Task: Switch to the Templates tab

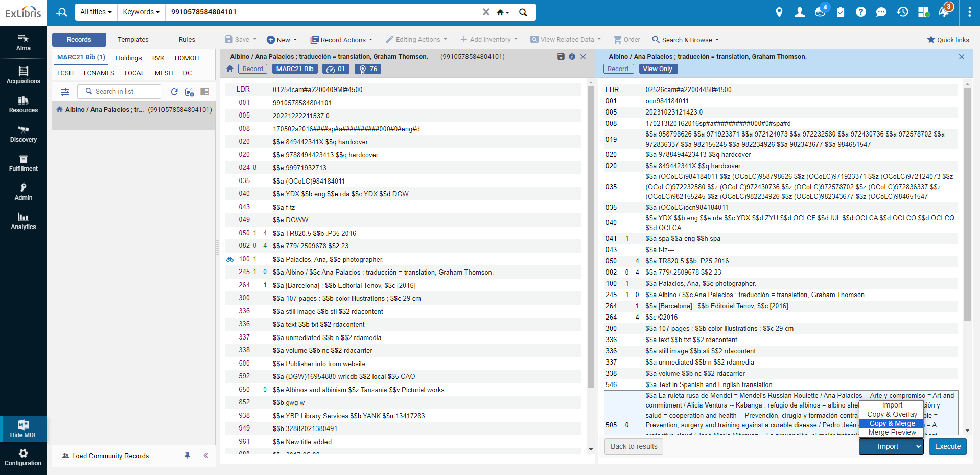Action: 133,39
